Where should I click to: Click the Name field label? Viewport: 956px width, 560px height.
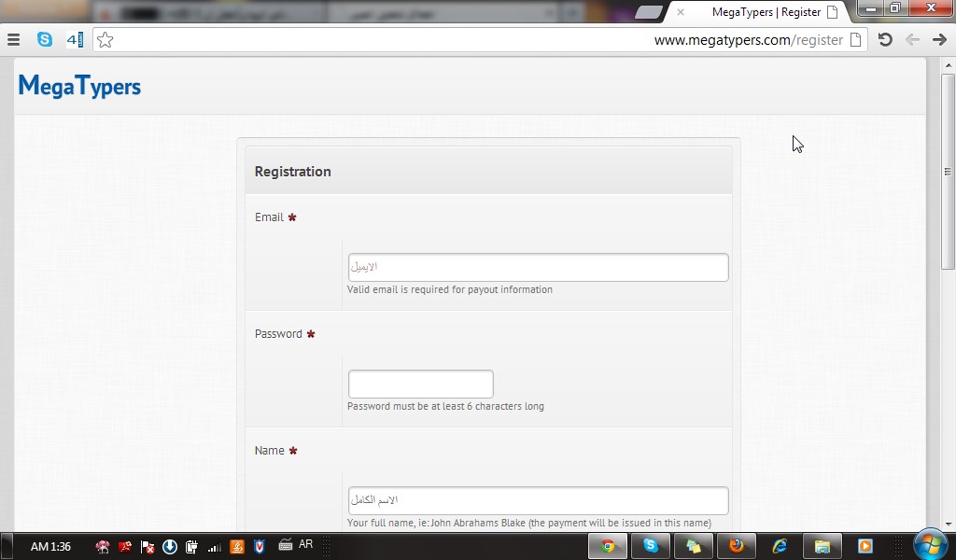270,450
